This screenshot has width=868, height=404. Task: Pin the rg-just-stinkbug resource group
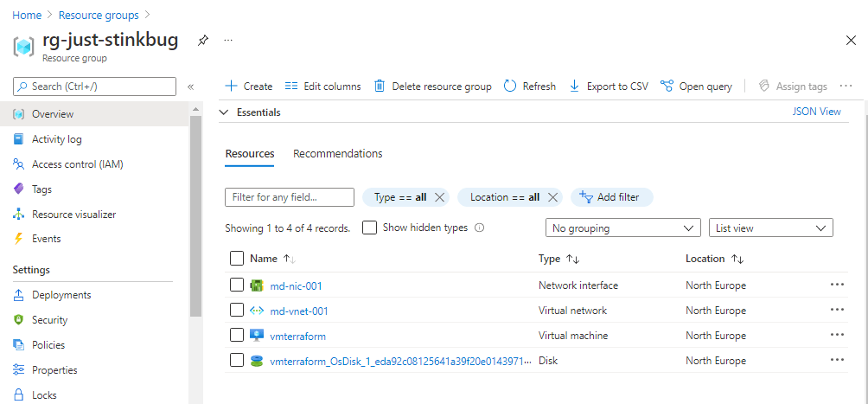[x=202, y=41]
